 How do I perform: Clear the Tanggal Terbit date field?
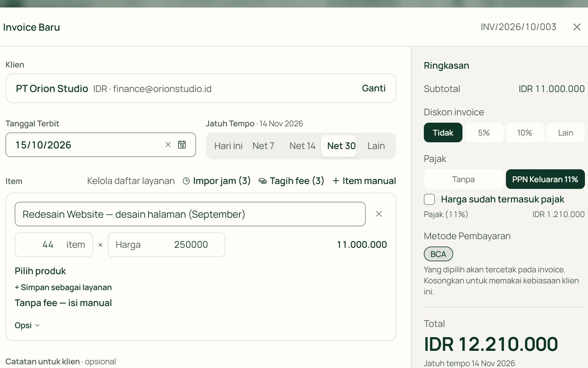coord(168,144)
